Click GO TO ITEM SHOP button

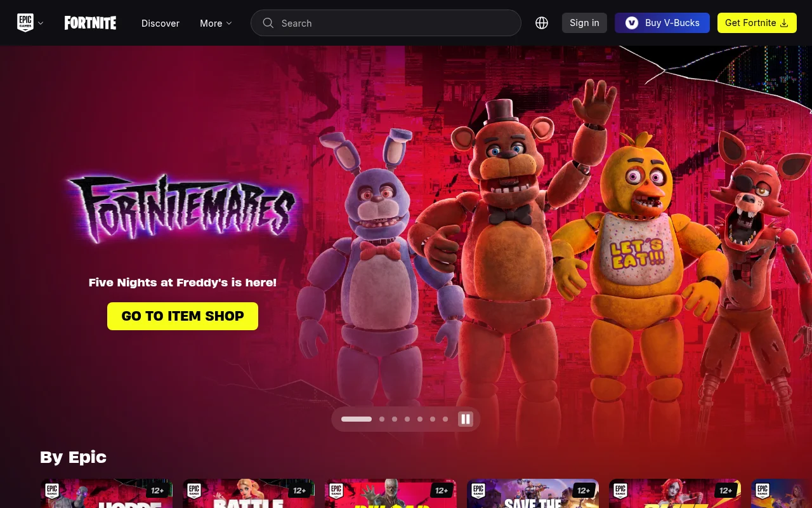[183, 316]
